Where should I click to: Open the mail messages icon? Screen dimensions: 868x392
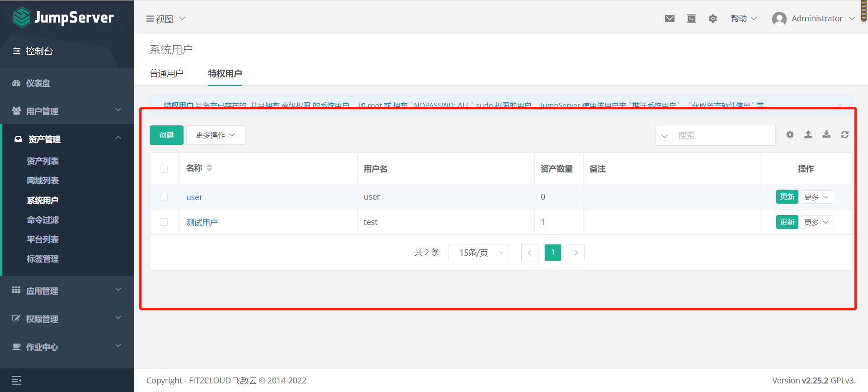670,19
